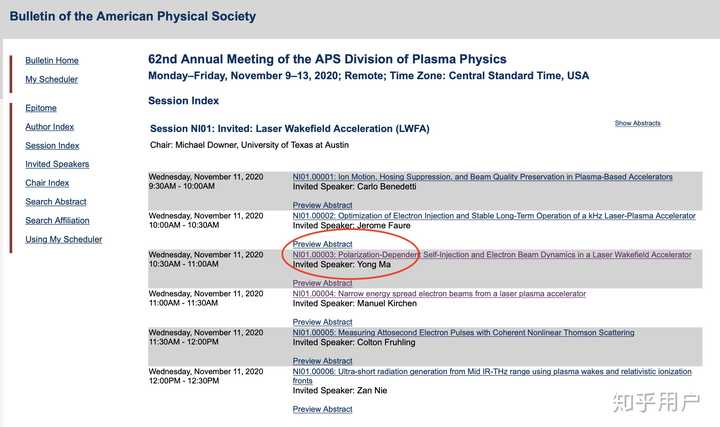
Task: Open the Chair Index
Action: coord(47,183)
